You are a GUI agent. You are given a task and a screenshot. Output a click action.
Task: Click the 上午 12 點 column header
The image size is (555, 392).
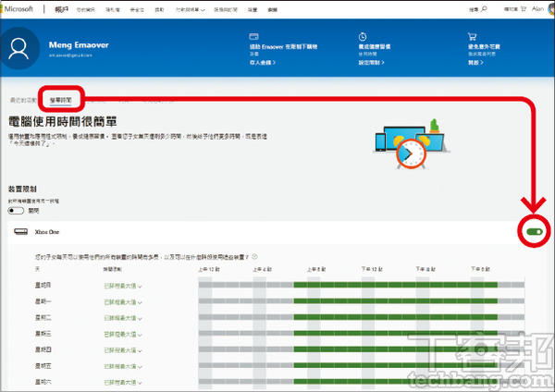point(209,269)
